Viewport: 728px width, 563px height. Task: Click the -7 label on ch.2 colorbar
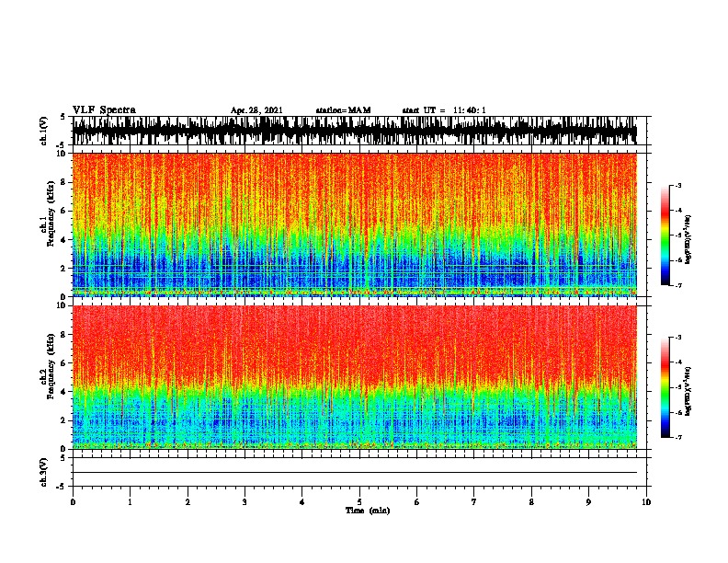tap(678, 437)
